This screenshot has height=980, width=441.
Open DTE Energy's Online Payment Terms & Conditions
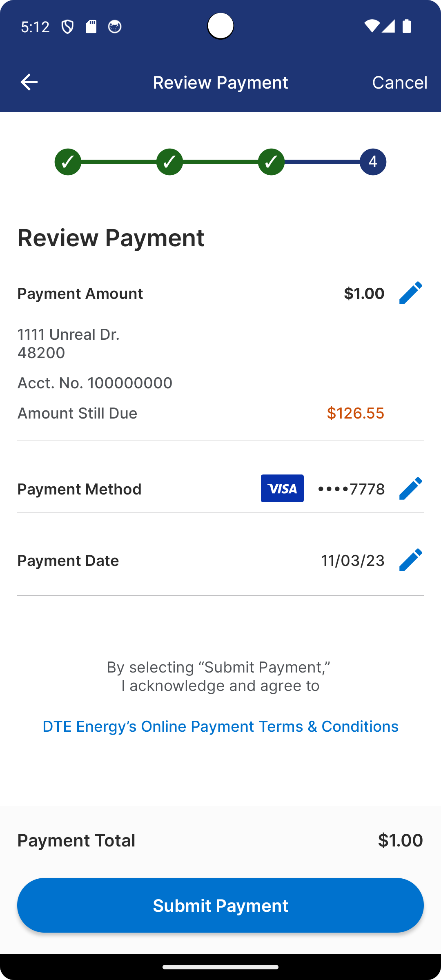click(x=220, y=726)
